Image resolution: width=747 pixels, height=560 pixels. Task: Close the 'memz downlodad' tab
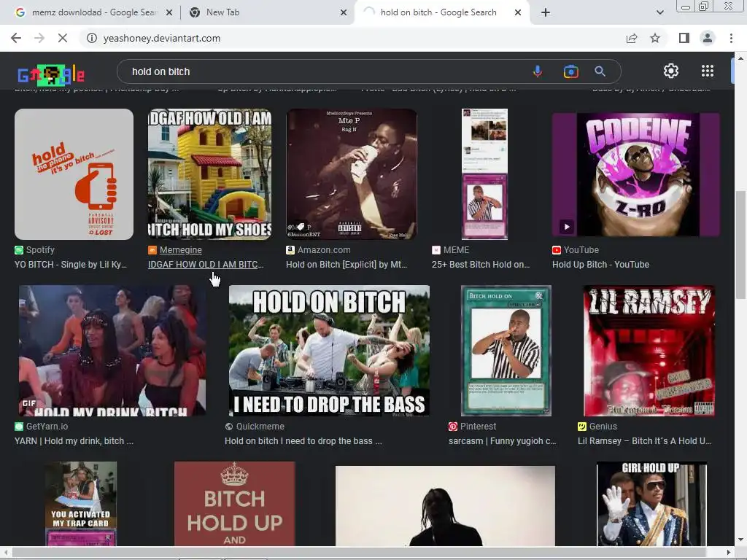169,12
